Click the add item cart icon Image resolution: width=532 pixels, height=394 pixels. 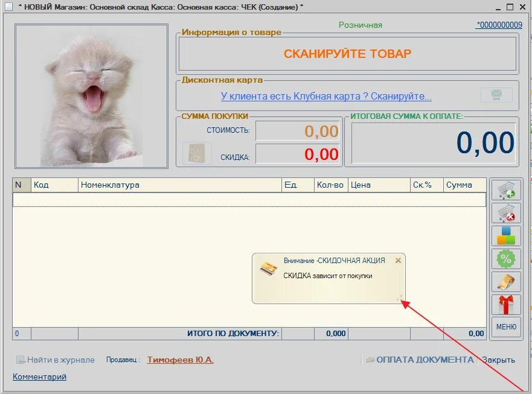point(506,189)
